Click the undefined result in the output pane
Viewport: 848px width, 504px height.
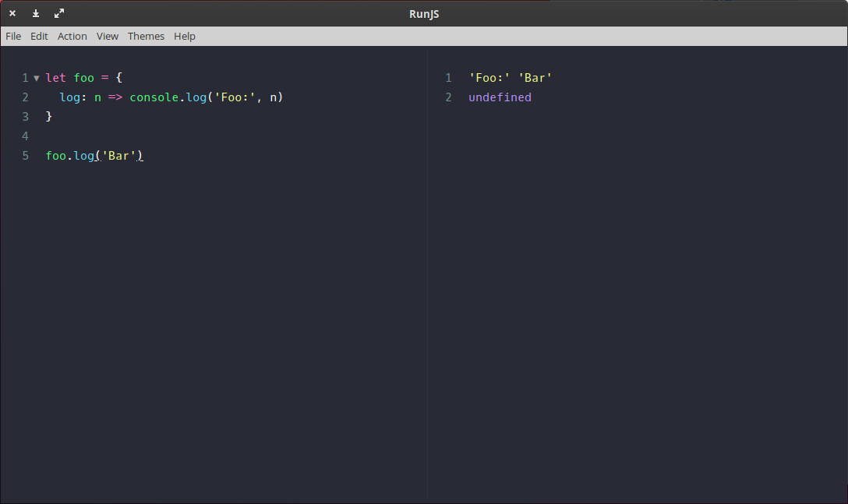(500, 97)
